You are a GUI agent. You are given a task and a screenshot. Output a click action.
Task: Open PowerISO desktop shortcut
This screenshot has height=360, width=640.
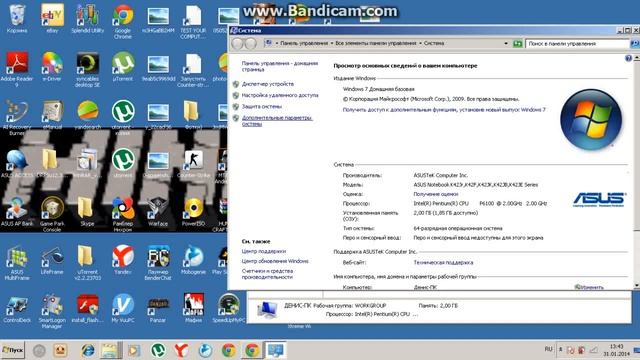(x=193, y=211)
